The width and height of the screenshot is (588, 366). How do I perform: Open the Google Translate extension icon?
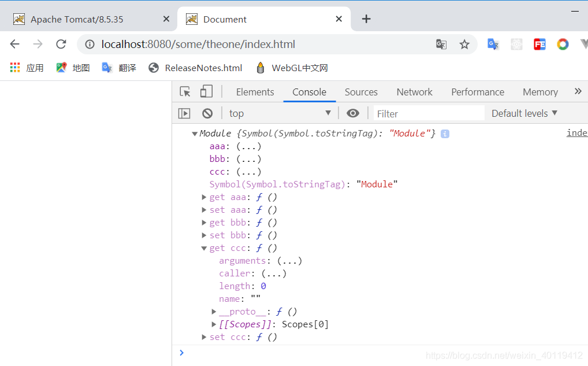(x=493, y=45)
